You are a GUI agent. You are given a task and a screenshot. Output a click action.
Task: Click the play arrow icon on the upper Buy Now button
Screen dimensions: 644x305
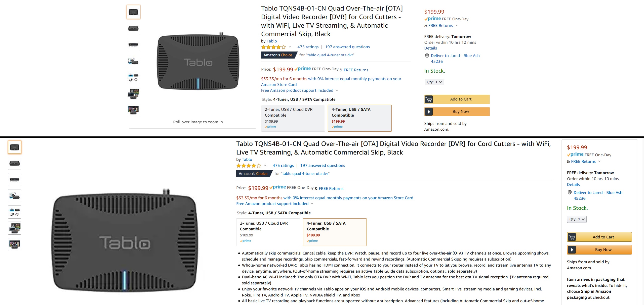(429, 112)
